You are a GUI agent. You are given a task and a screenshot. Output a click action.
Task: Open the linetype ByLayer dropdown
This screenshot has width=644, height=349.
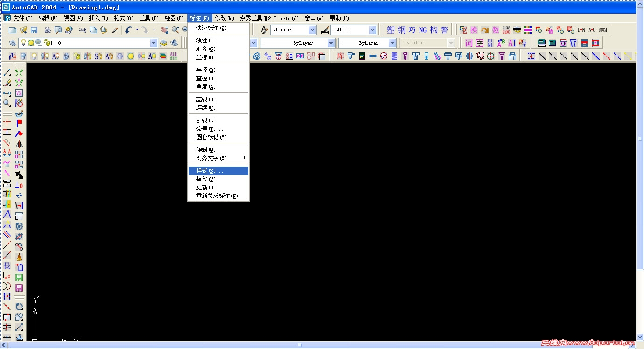[x=331, y=43]
